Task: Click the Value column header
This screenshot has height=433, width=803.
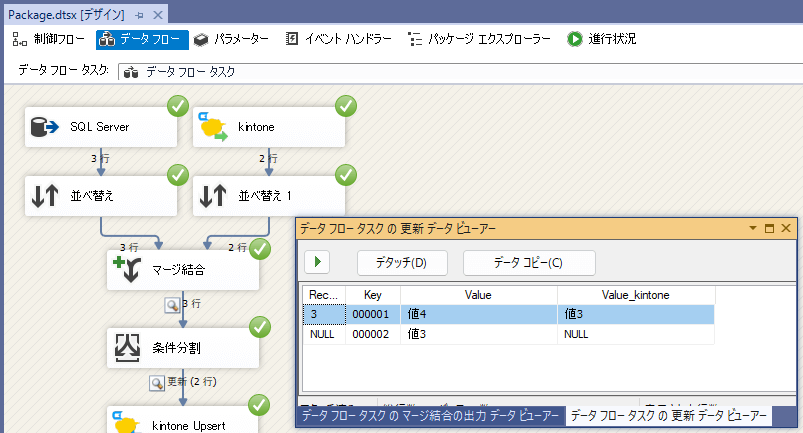Action: pyautogui.click(x=478, y=295)
